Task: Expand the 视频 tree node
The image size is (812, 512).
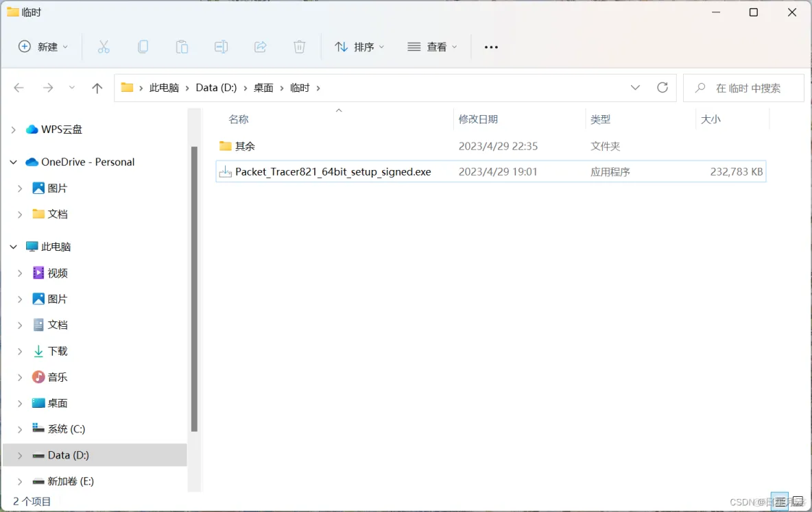Action: click(x=20, y=273)
